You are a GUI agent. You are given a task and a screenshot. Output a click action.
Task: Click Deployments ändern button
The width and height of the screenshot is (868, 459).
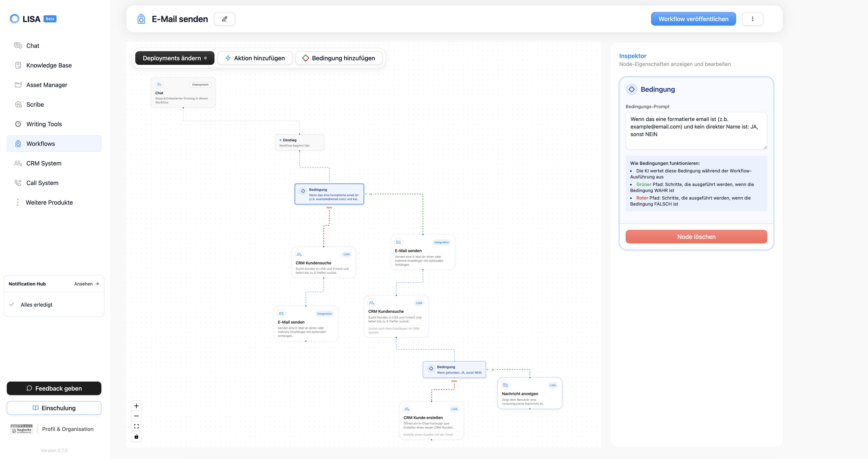click(175, 58)
